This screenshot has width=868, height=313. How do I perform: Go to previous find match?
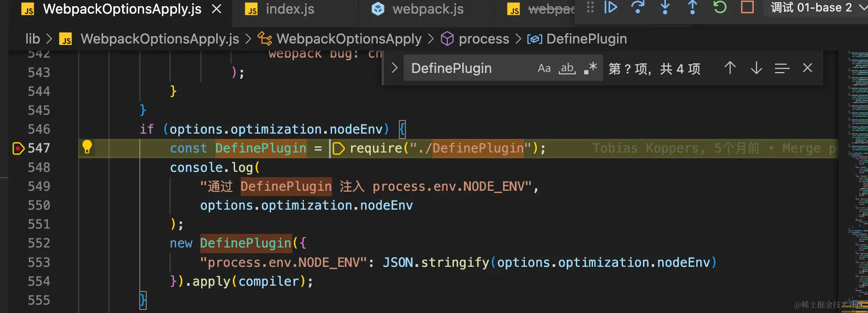tap(730, 68)
